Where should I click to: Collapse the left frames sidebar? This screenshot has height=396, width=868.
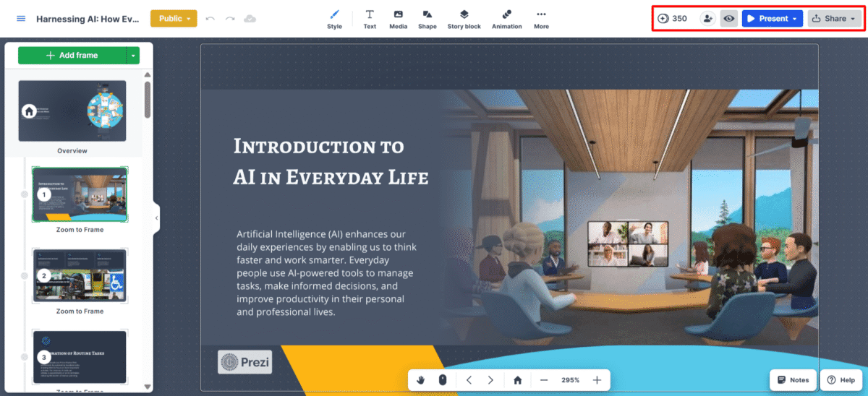point(157,218)
